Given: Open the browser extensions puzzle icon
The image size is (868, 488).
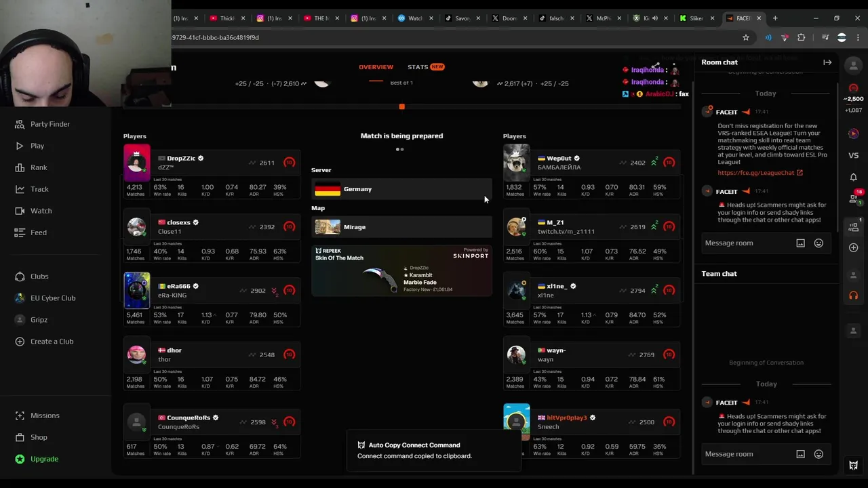Looking at the screenshot, I should click(802, 38).
